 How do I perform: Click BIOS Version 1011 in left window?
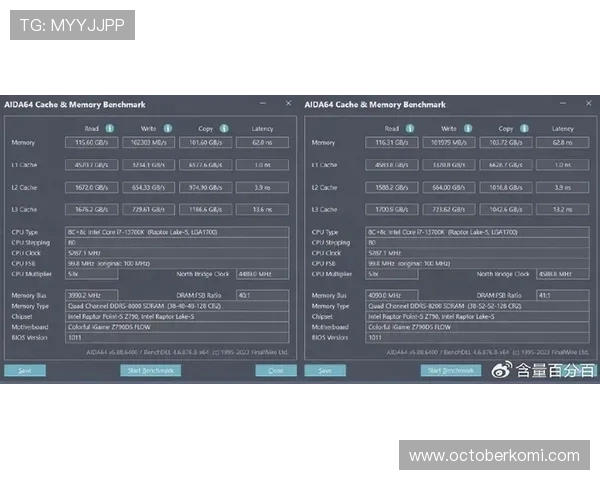(177, 338)
